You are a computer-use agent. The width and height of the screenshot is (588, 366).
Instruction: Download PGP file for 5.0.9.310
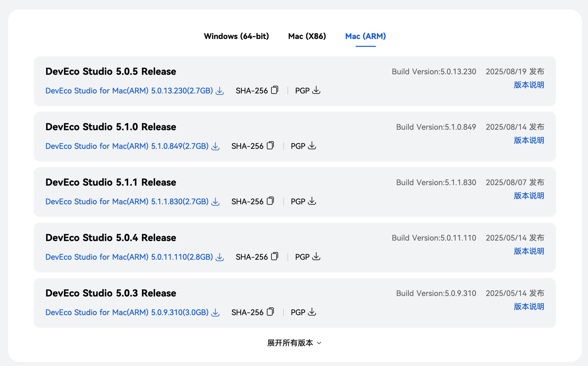pos(312,312)
